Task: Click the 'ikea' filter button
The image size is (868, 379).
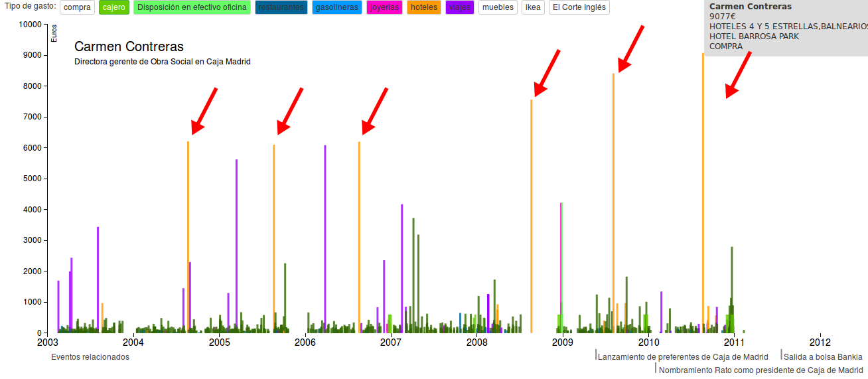Action: click(532, 7)
